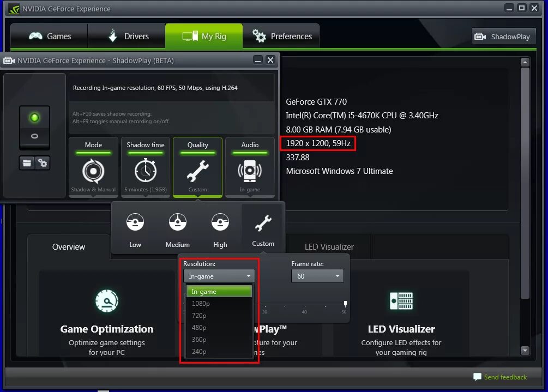Click the Mode Shadow & Manual tile
The image size is (548, 392).
tap(93, 167)
